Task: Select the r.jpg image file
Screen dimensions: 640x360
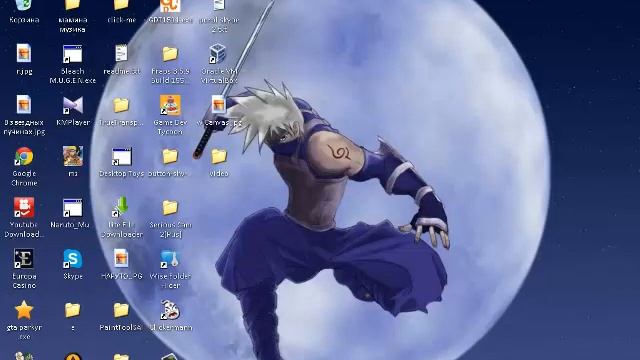Action: [24, 53]
